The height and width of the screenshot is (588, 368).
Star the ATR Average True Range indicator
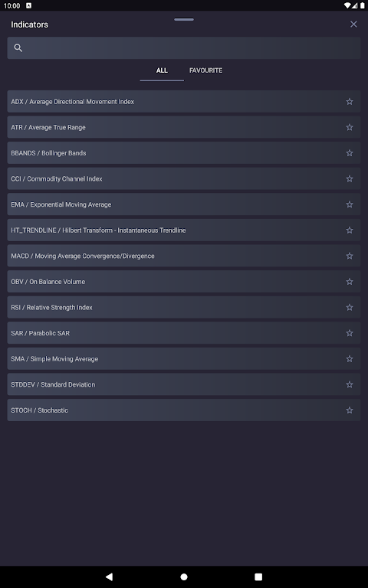[350, 127]
